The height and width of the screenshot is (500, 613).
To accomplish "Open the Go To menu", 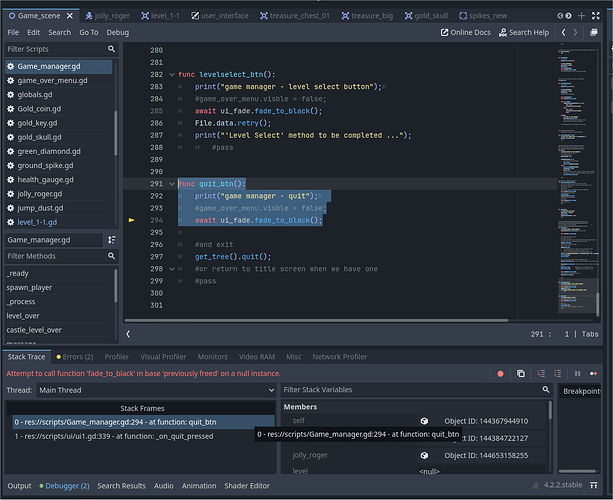I will coord(89,32).
